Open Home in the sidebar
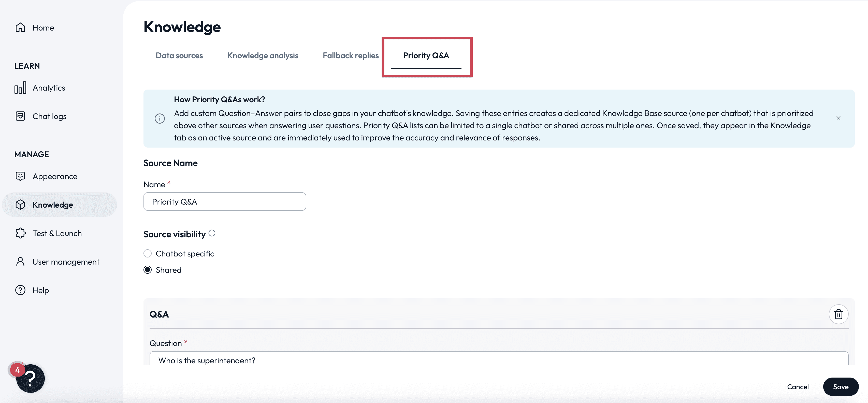868x403 pixels. pyautogui.click(x=43, y=28)
